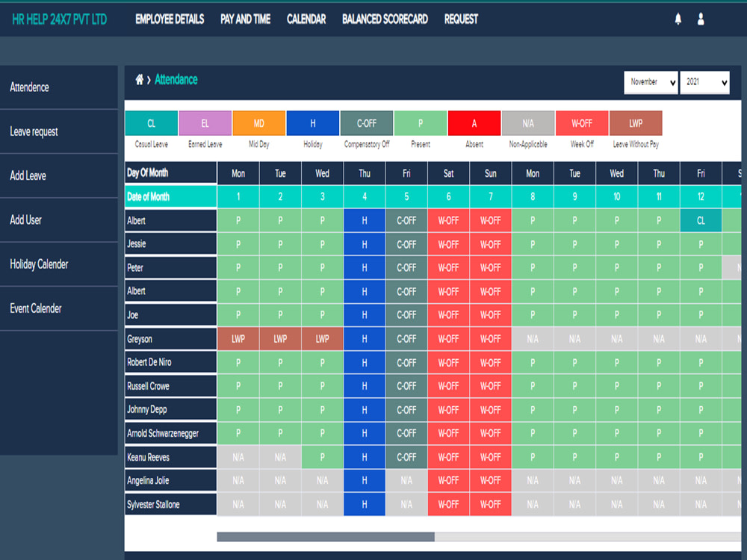Screen dimensions: 747x560
Task: Click the horizontal scrollbar thumb below the table
Action: click(326, 537)
